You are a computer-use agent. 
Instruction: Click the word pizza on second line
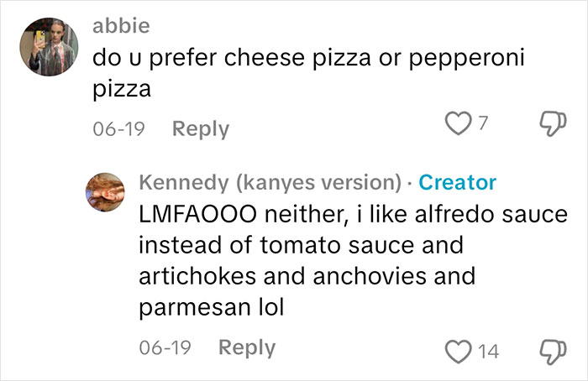coord(122,90)
